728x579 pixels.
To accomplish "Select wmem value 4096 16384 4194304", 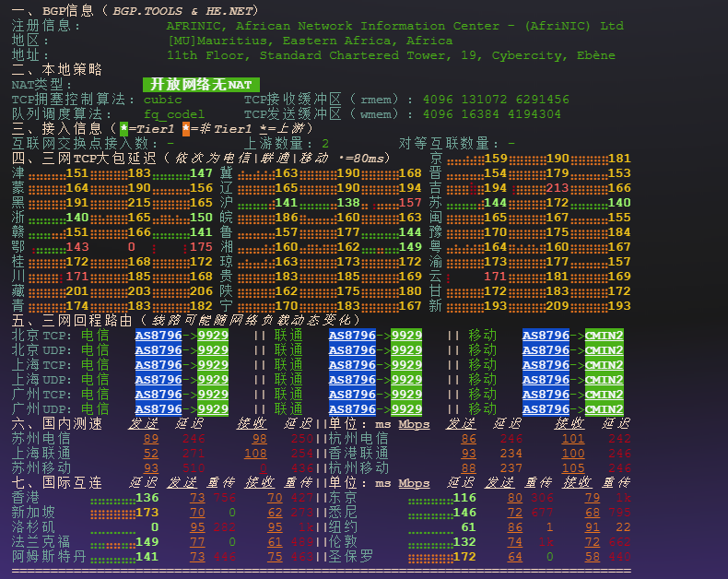I will (492, 114).
